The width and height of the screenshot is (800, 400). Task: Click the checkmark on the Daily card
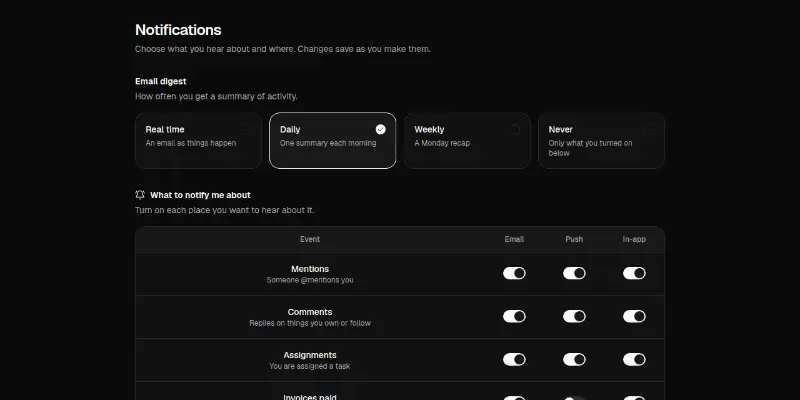(381, 130)
